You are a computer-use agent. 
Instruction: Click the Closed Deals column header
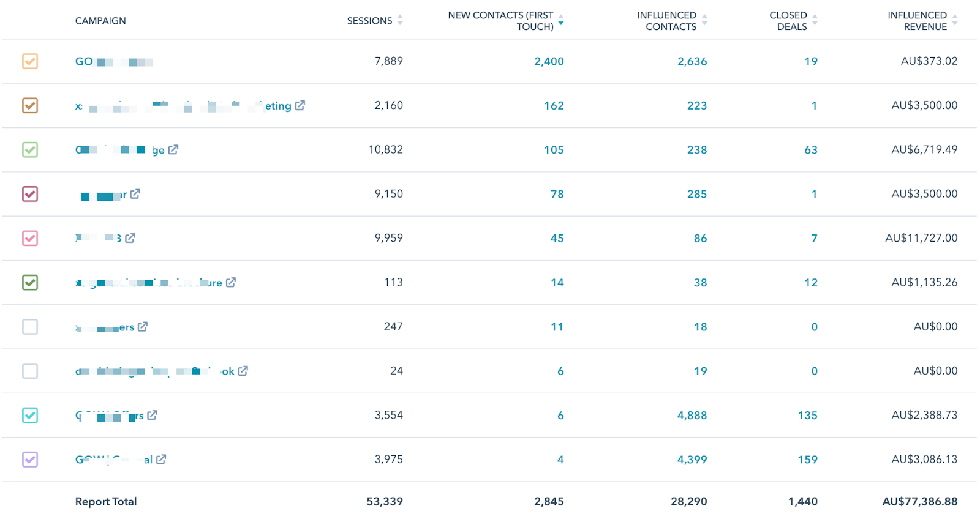tap(788, 21)
